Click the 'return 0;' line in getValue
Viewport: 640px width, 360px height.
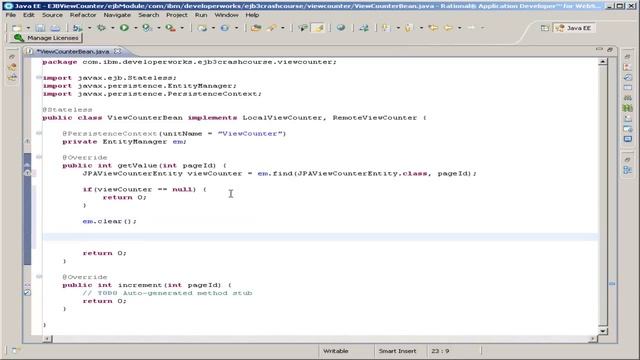coord(104,253)
